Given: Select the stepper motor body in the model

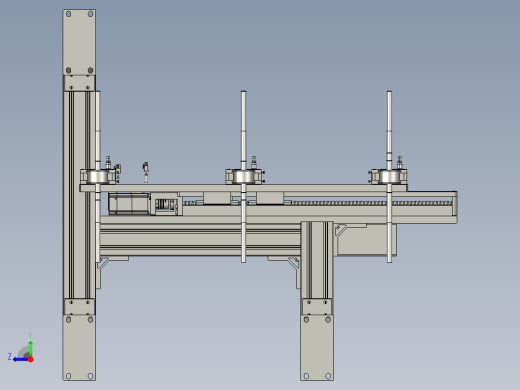Looking at the screenshot, I should click(129, 204).
